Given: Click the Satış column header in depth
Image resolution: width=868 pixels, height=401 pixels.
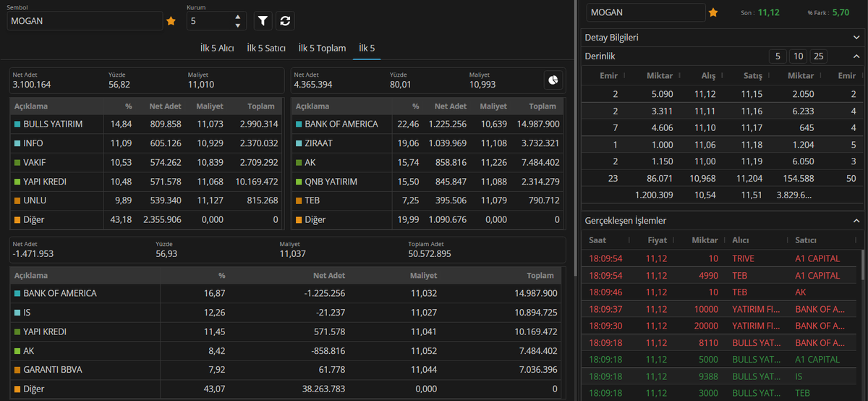Looking at the screenshot, I should point(753,75).
